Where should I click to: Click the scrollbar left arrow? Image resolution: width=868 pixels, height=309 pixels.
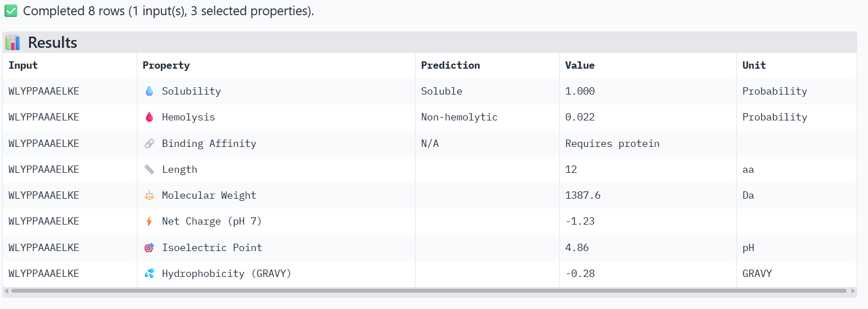click(6, 291)
